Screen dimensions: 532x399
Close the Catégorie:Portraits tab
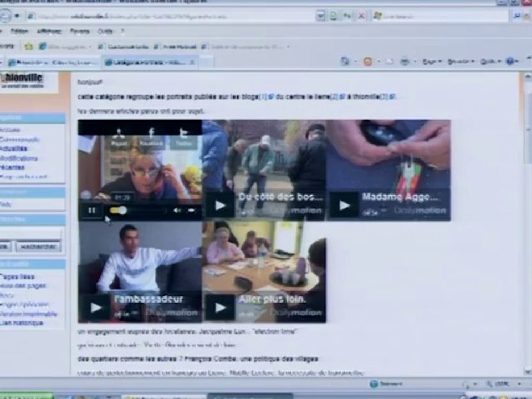[x=192, y=63]
